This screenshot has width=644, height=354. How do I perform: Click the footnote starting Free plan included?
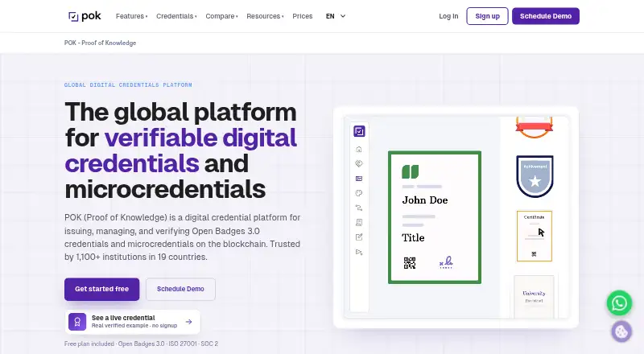142,344
